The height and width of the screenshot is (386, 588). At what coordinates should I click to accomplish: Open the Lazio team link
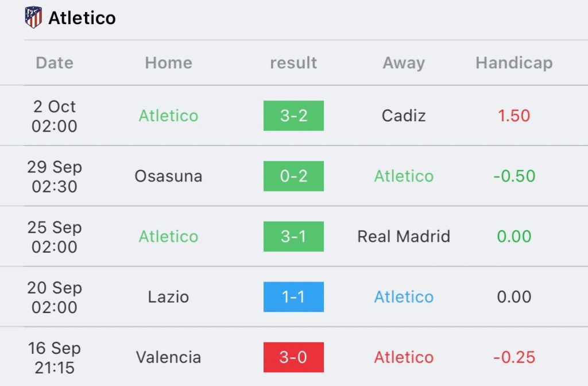click(168, 296)
